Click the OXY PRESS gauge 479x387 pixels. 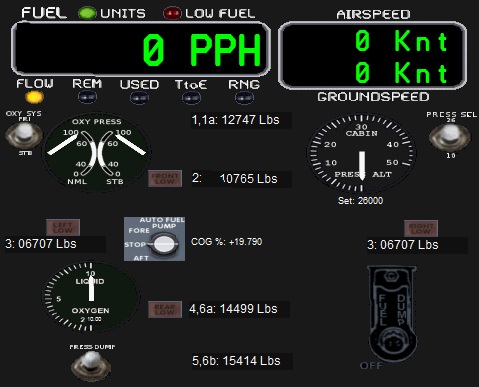pos(97,152)
